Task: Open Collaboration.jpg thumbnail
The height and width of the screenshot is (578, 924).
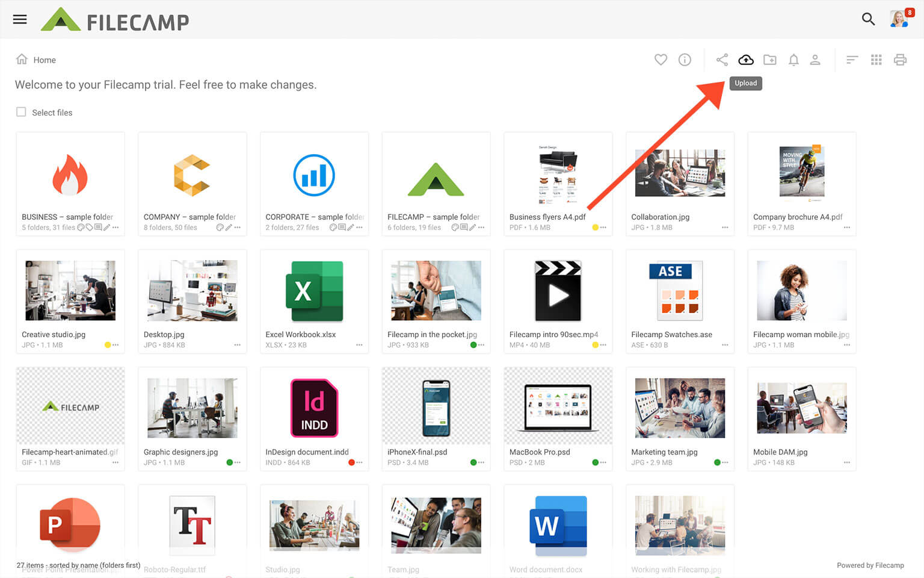Action: (680, 173)
